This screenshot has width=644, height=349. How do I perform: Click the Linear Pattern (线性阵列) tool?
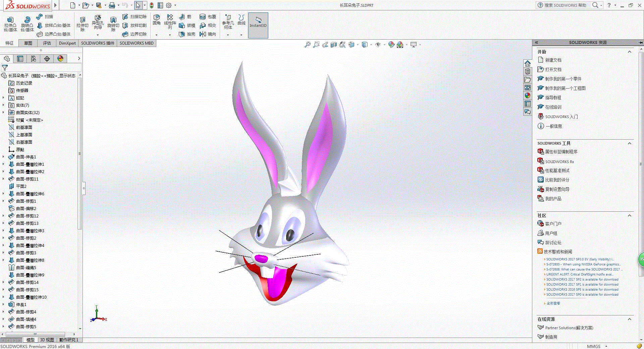coord(170,21)
